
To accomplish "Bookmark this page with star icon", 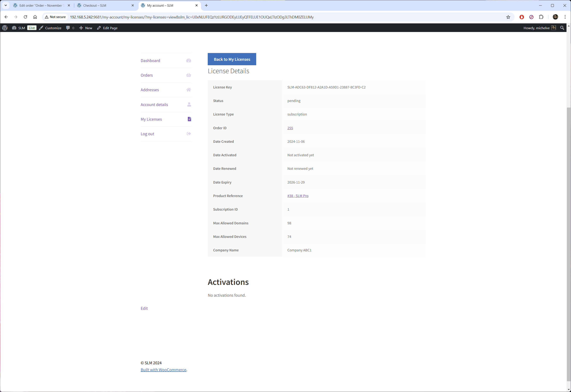I will [508, 17].
